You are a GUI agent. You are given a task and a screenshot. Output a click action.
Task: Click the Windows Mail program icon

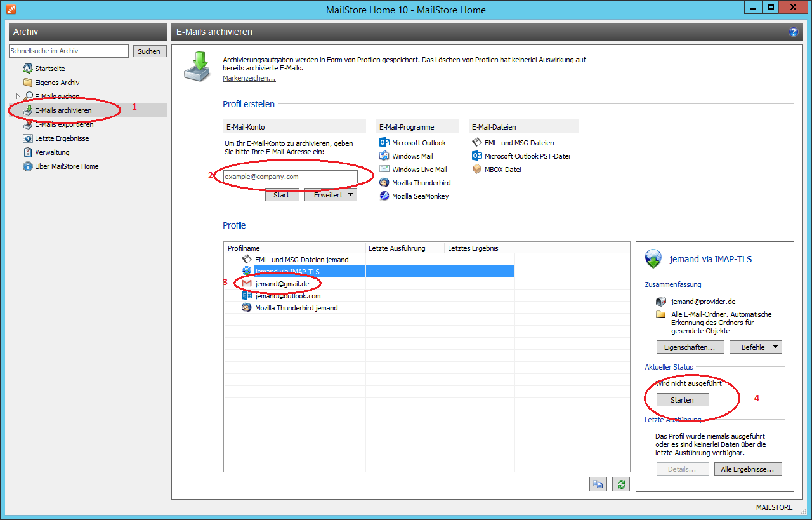384,156
